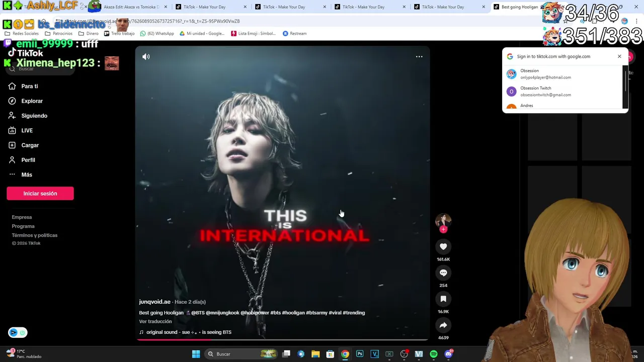This screenshot has height=362, width=644.
Task: Open the #trending hashtag link
Action: [354, 313]
